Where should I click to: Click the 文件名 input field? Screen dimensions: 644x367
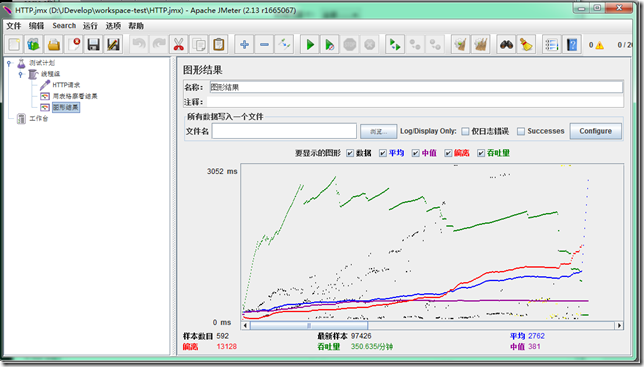284,131
